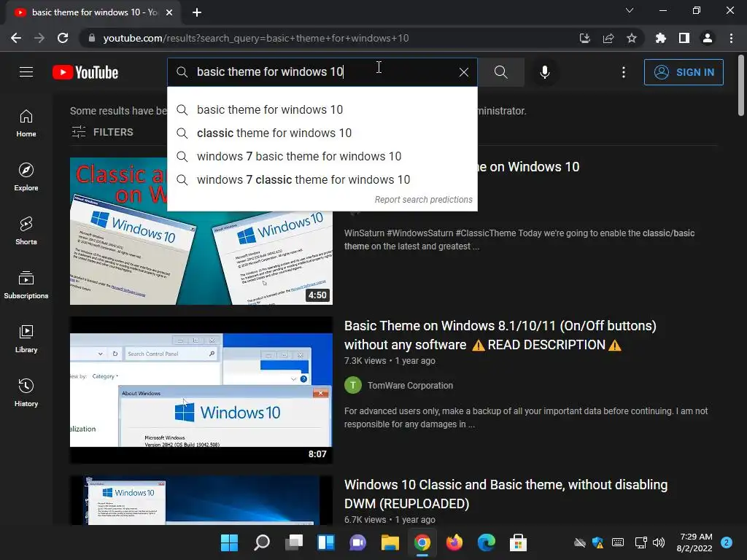This screenshot has width=747, height=560.
Task: Open the 8:07 Basic Theme video thumbnail
Action: [x=201, y=390]
